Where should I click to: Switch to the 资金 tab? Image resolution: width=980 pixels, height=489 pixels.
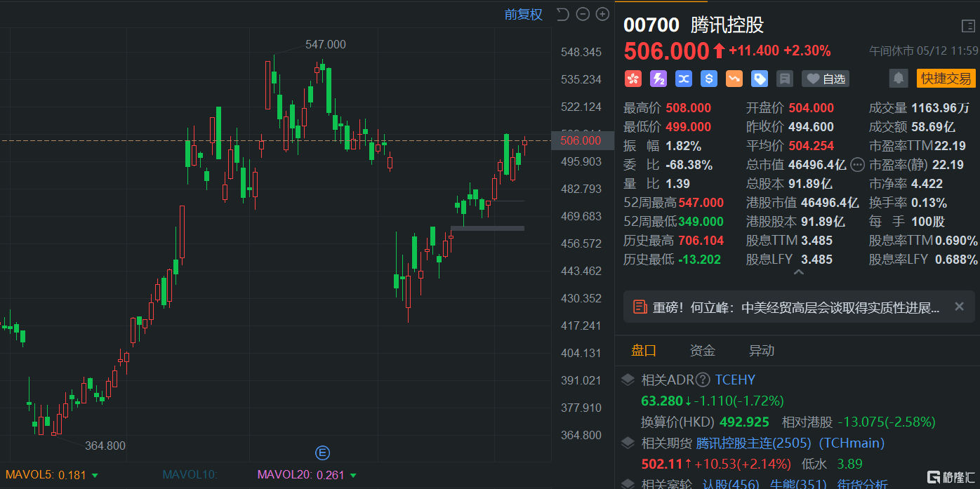pos(703,350)
